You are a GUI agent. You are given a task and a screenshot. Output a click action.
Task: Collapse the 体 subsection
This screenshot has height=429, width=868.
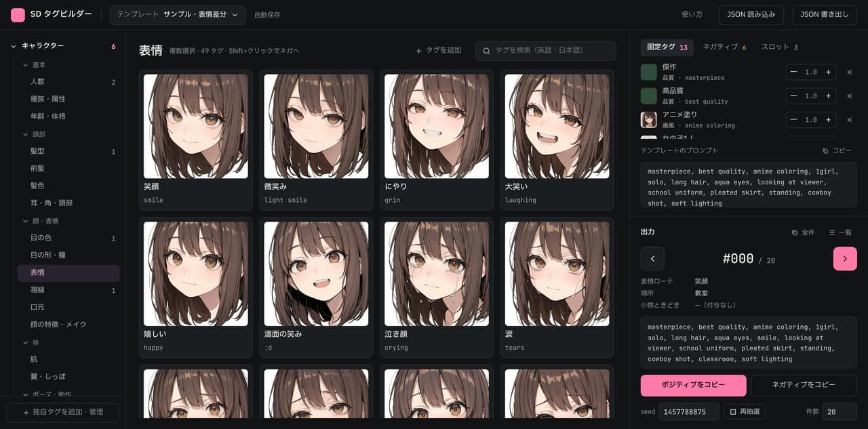(x=26, y=343)
